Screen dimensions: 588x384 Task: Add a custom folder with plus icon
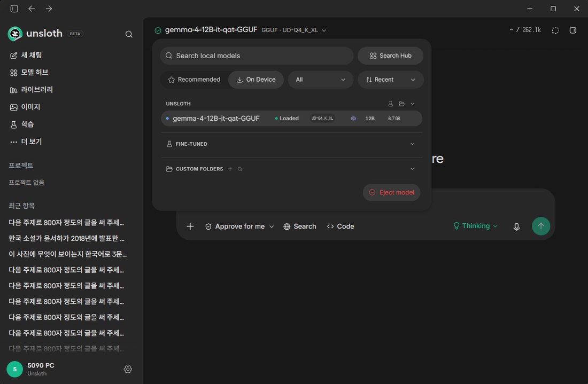click(230, 169)
